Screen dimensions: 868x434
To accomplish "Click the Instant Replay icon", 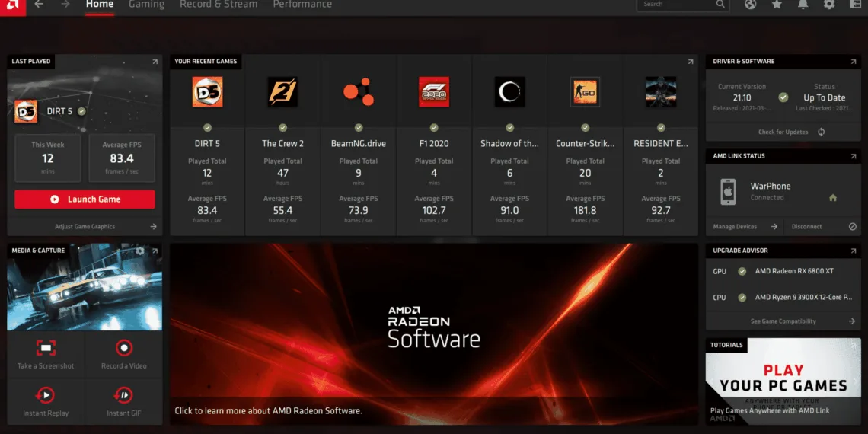I will click(46, 395).
